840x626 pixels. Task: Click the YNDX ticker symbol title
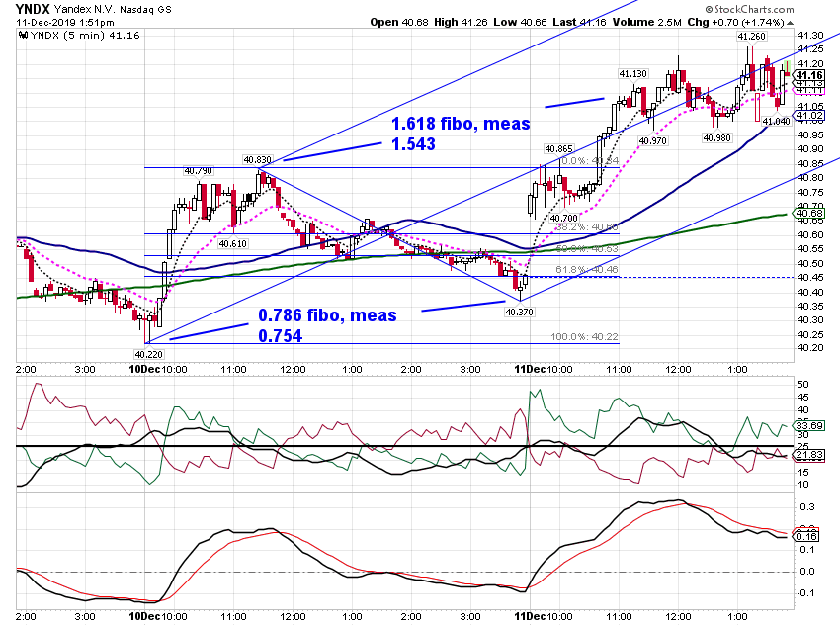[33, 9]
